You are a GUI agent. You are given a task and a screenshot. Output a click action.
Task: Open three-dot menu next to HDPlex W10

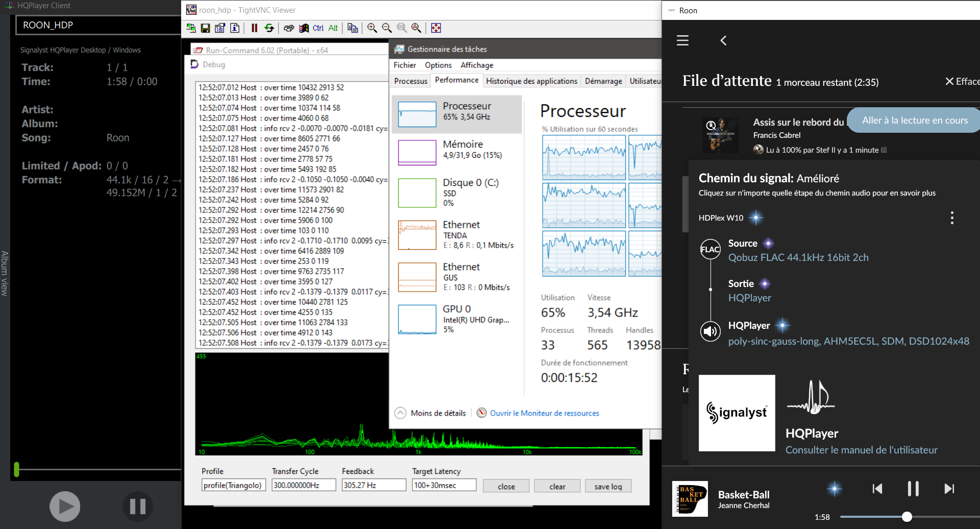(x=952, y=218)
